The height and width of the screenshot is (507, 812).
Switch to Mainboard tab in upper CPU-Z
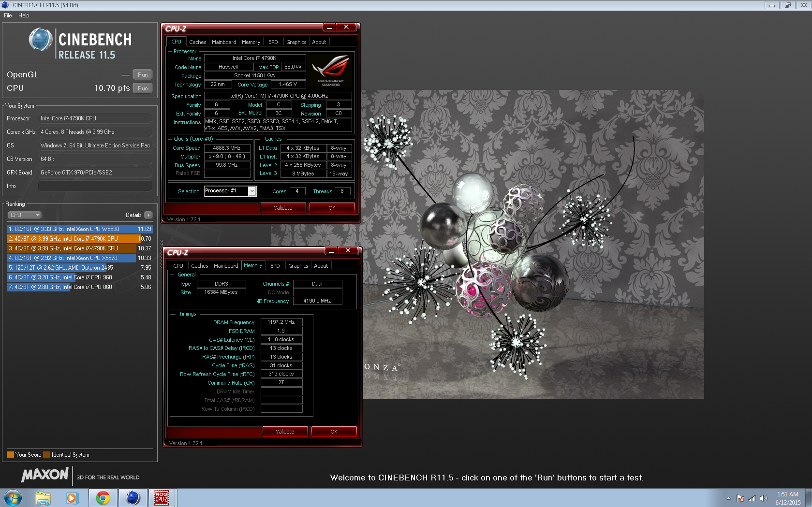point(224,42)
